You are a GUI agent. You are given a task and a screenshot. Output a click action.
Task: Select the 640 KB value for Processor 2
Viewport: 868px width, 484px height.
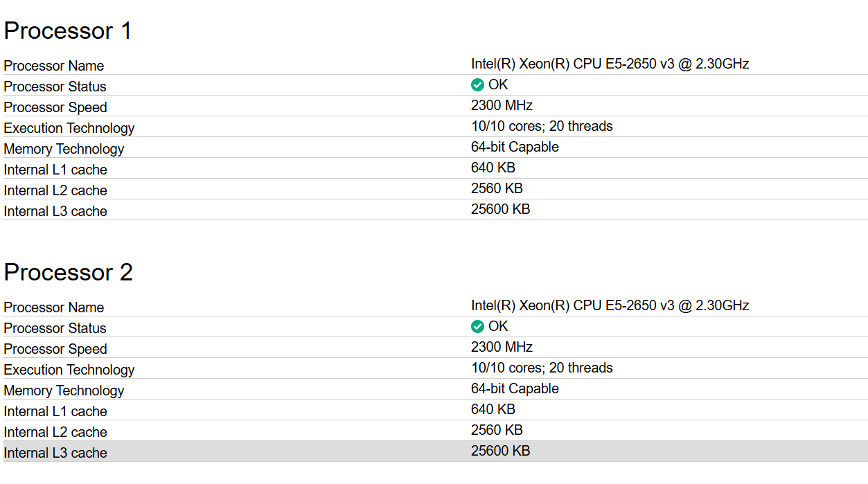pyautogui.click(x=493, y=409)
